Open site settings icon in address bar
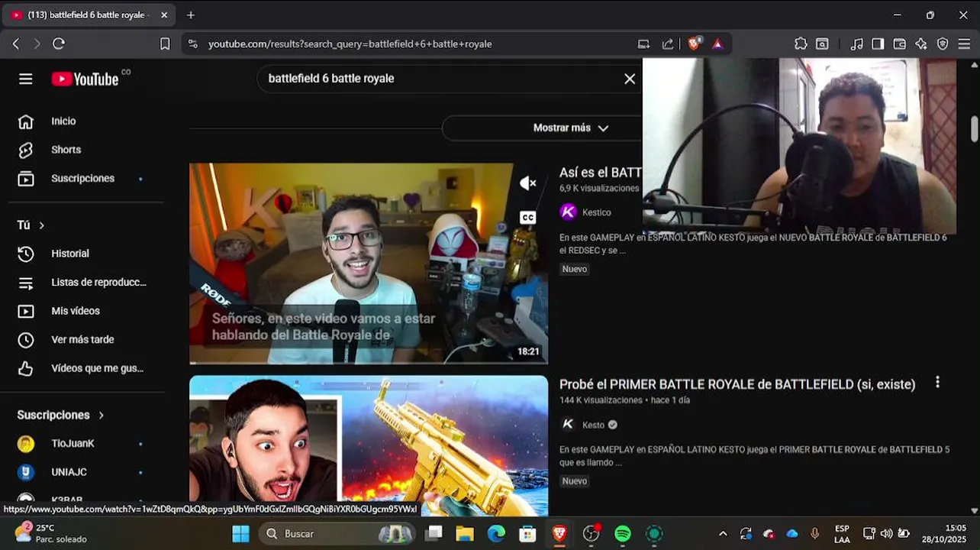980x550 pixels. point(192,44)
